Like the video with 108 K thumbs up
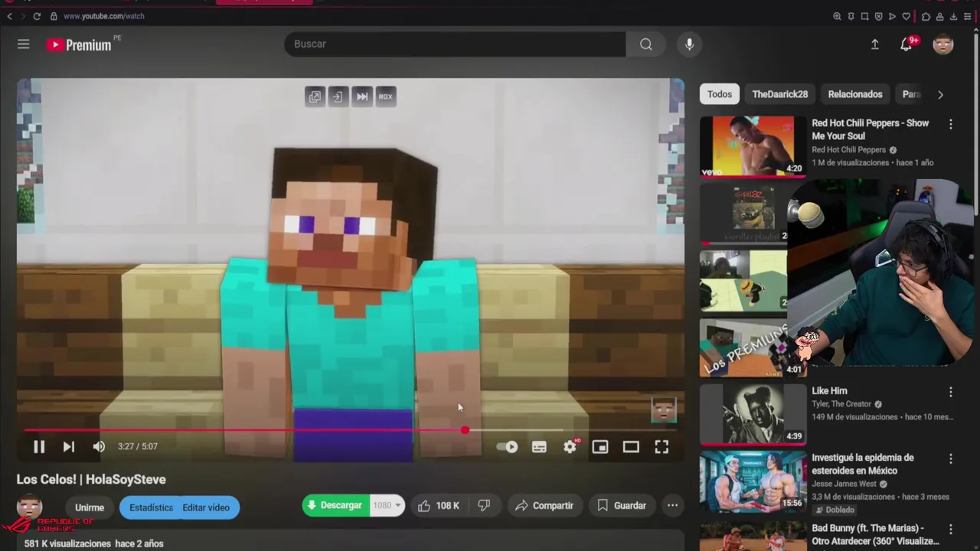Viewport: 980px width, 551px height. coord(438,506)
